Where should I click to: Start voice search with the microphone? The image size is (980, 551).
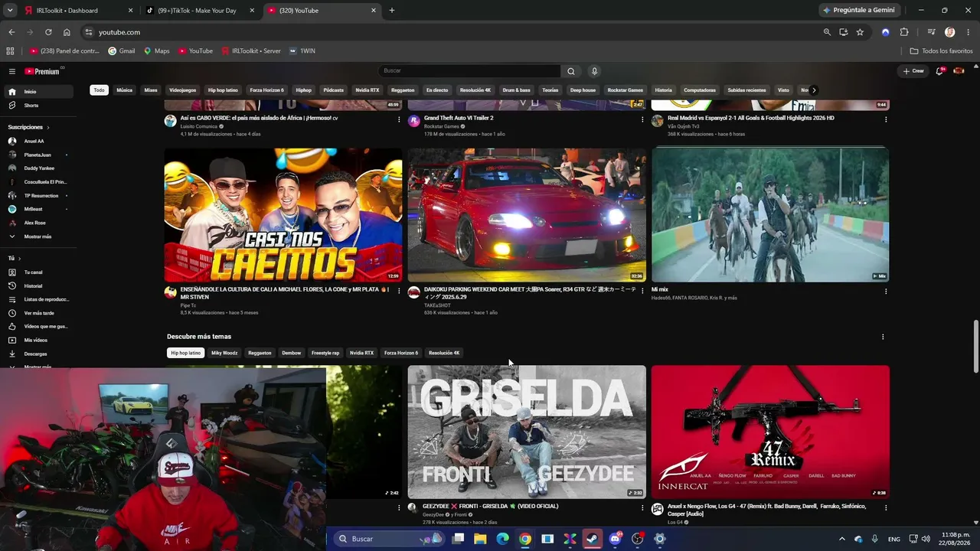click(x=594, y=71)
